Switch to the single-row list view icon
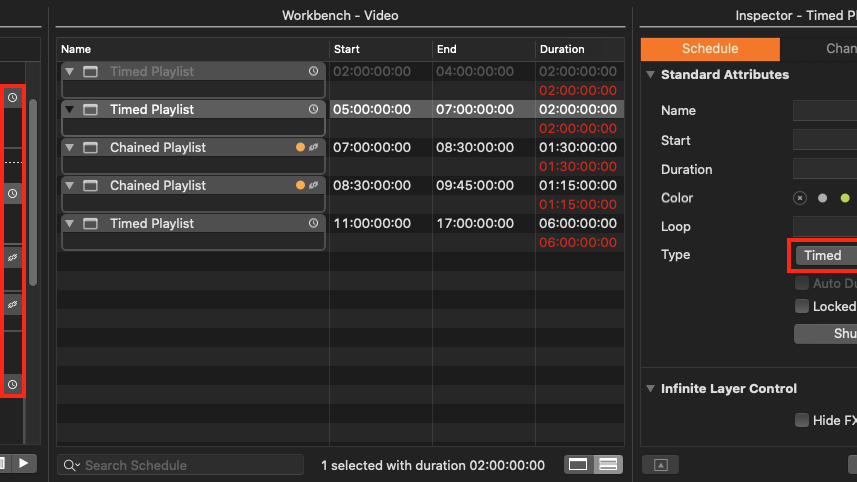This screenshot has height=482, width=857. point(578,464)
